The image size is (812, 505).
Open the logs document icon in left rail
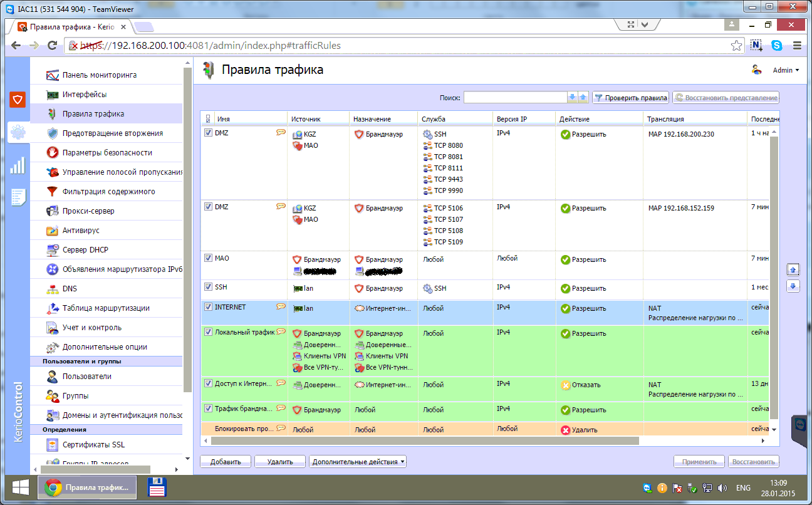click(x=18, y=197)
